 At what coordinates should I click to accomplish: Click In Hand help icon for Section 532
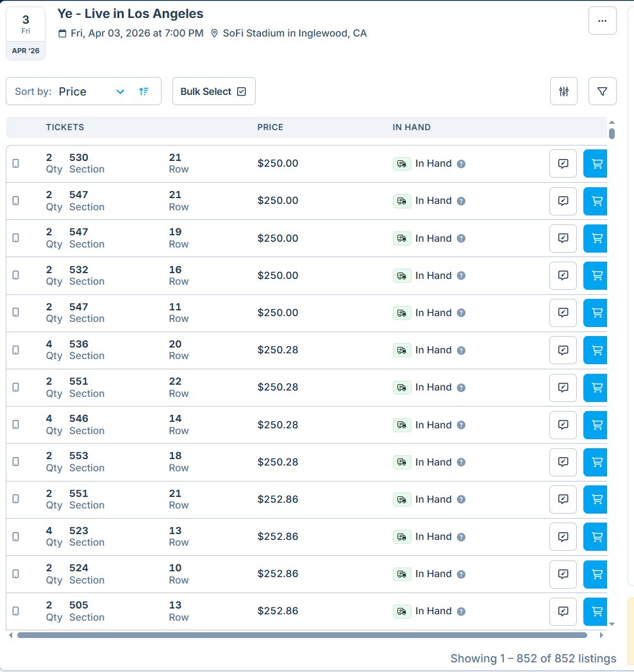pyautogui.click(x=461, y=276)
